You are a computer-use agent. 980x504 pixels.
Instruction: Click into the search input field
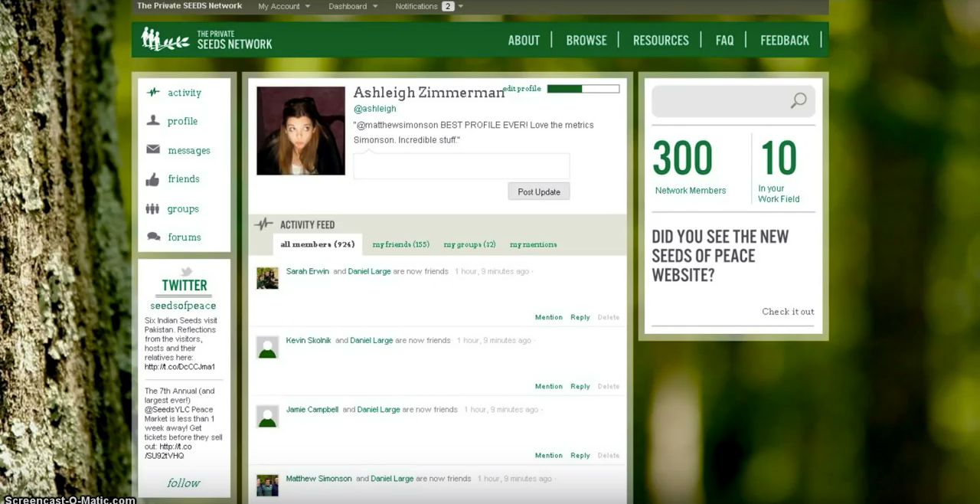[x=733, y=101]
